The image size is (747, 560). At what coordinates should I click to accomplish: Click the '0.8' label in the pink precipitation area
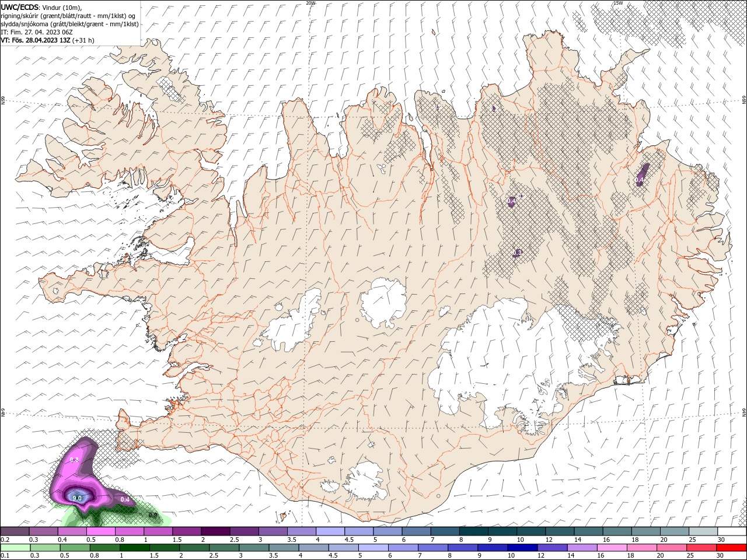point(74,460)
